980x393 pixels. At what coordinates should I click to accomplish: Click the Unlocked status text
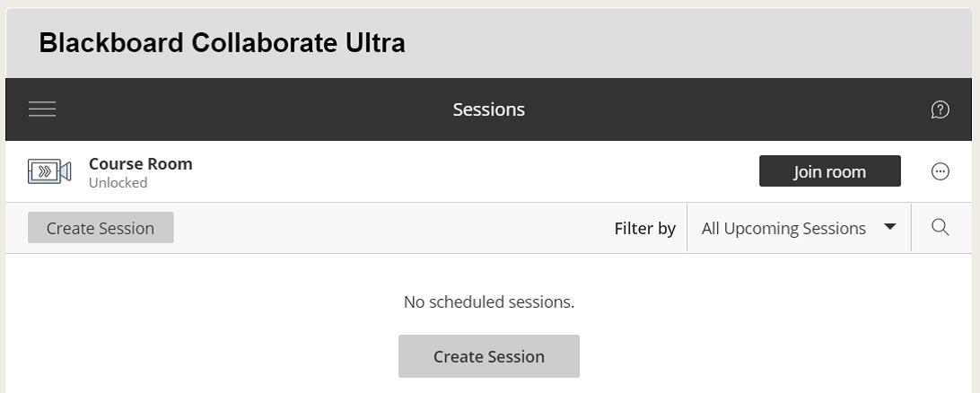click(118, 183)
